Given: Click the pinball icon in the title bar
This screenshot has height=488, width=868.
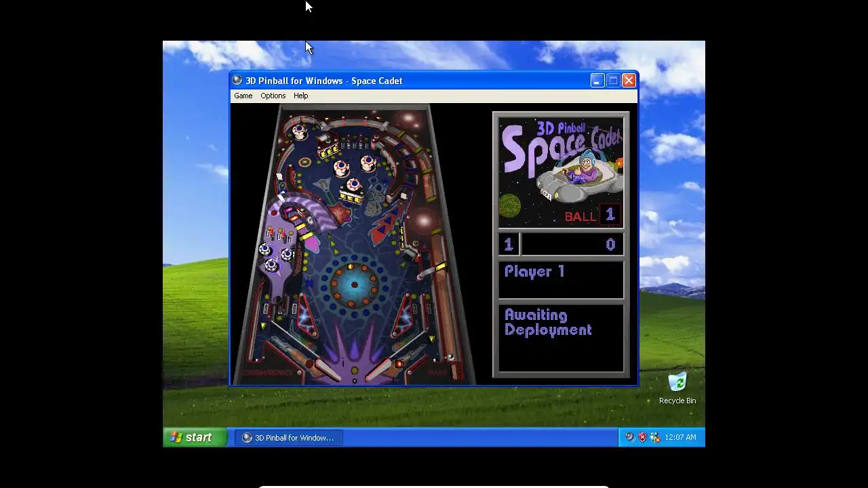Looking at the screenshot, I should tap(237, 80).
